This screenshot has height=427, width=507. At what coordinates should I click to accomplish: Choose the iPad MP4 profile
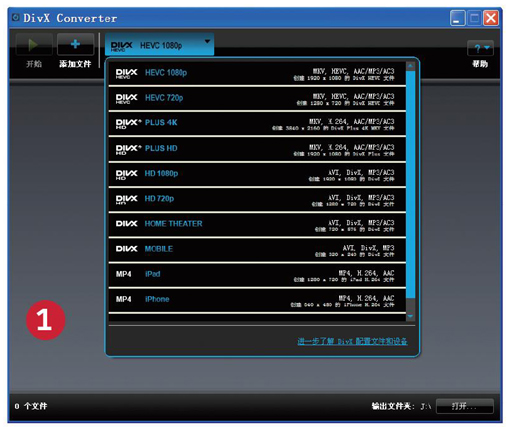(257, 275)
